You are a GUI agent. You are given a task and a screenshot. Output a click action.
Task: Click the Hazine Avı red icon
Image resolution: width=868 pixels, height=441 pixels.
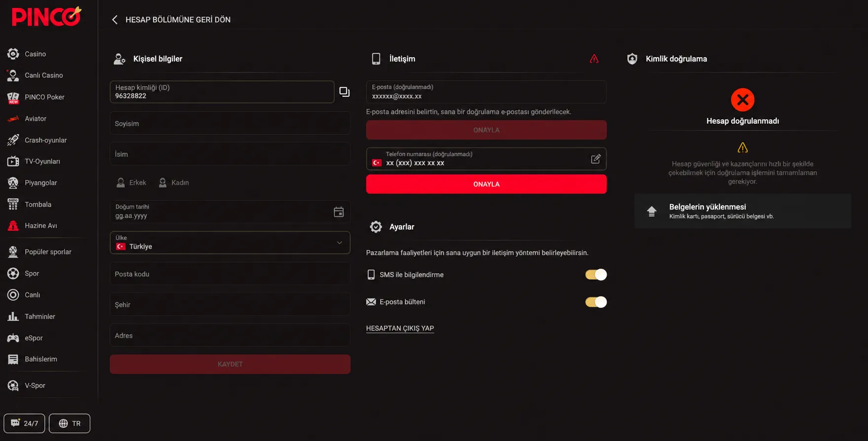(13, 225)
